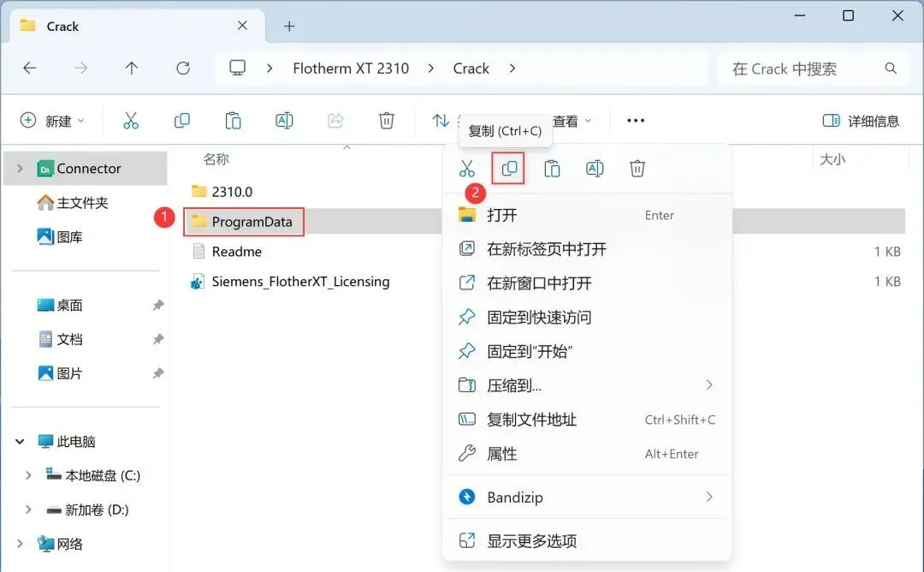Click the Paste icon in the context menu
This screenshot has width=924, height=572.
pyautogui.click(x=552, y=169)
